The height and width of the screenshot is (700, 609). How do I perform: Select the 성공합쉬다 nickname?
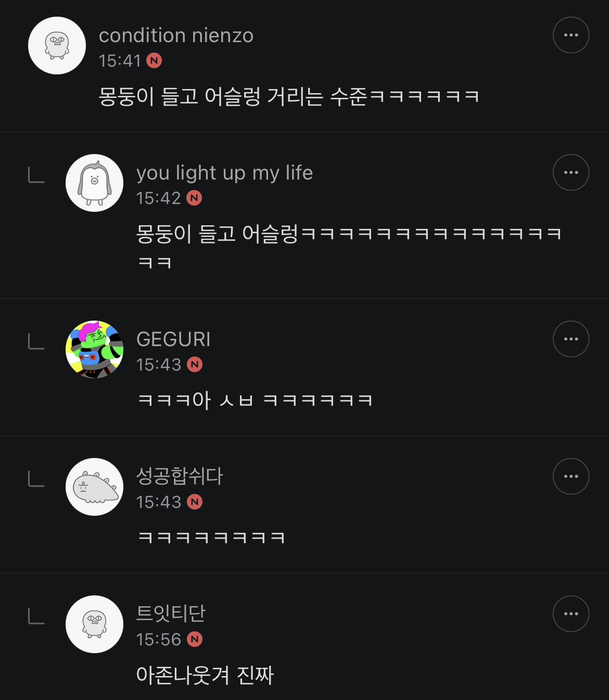[x=179, y=476]
